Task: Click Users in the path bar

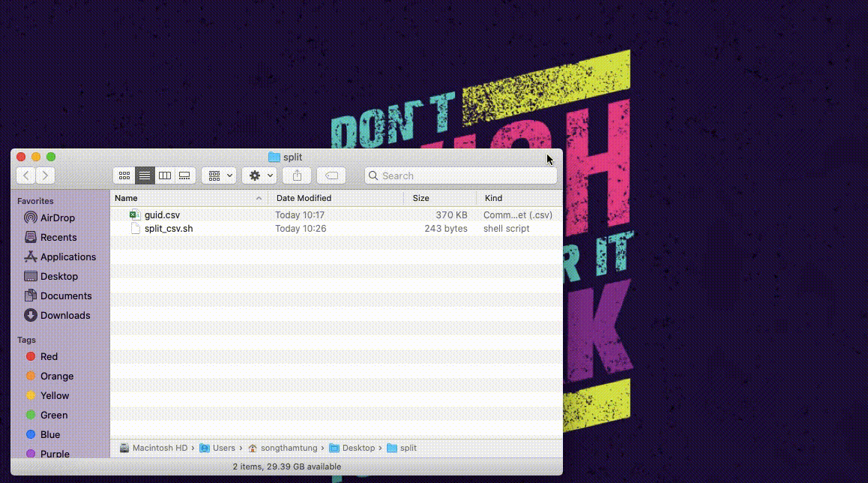Action: click(217, 448)
